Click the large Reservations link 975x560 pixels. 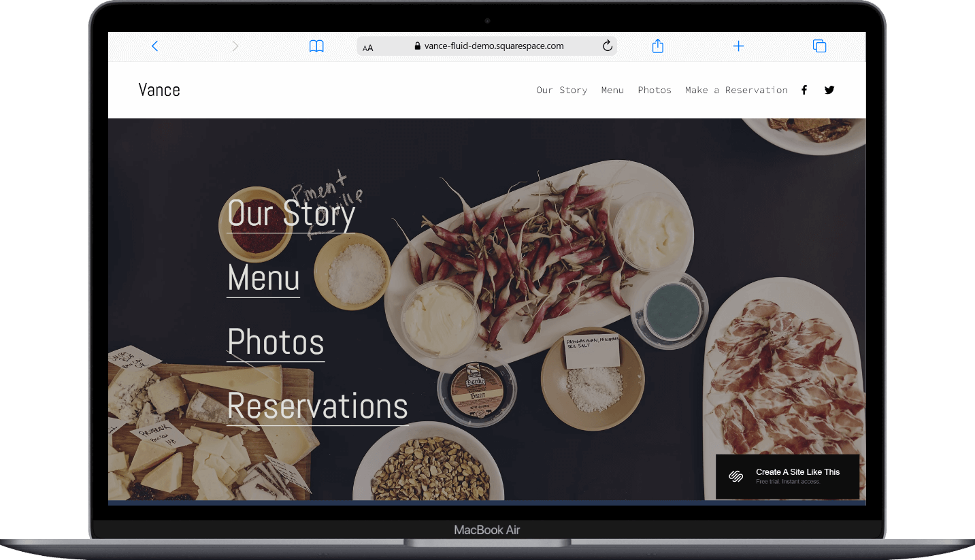[x=317, y=406]
